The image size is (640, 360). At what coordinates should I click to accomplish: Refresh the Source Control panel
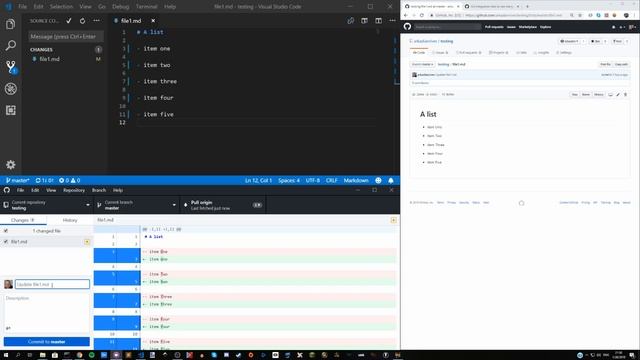tap(82, 20)
